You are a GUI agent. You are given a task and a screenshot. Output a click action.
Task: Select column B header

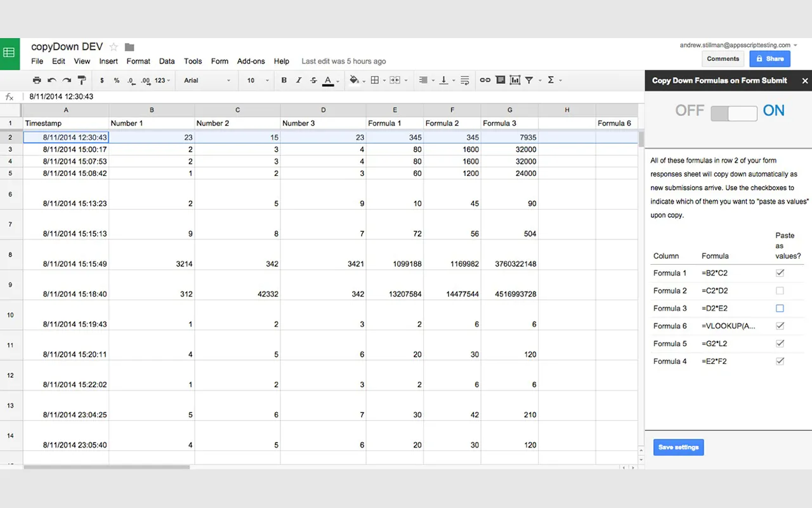point(152,110)
